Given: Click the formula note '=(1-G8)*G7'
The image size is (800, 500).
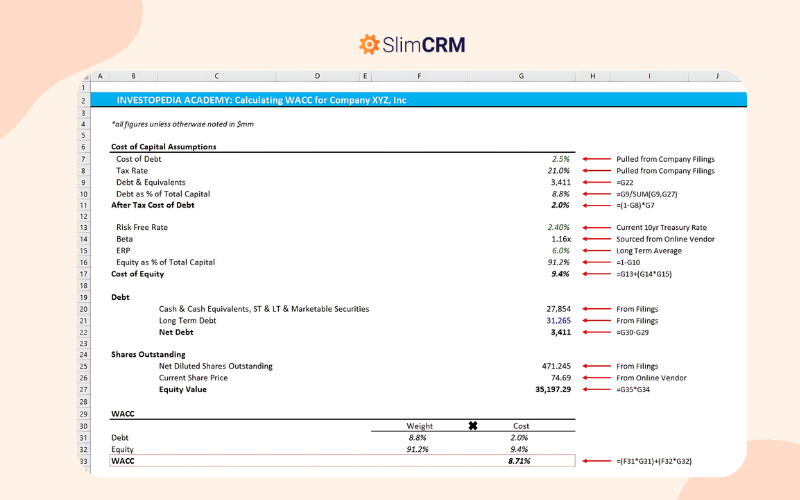Looking at the screenshot, I should (x=635, y=205).
